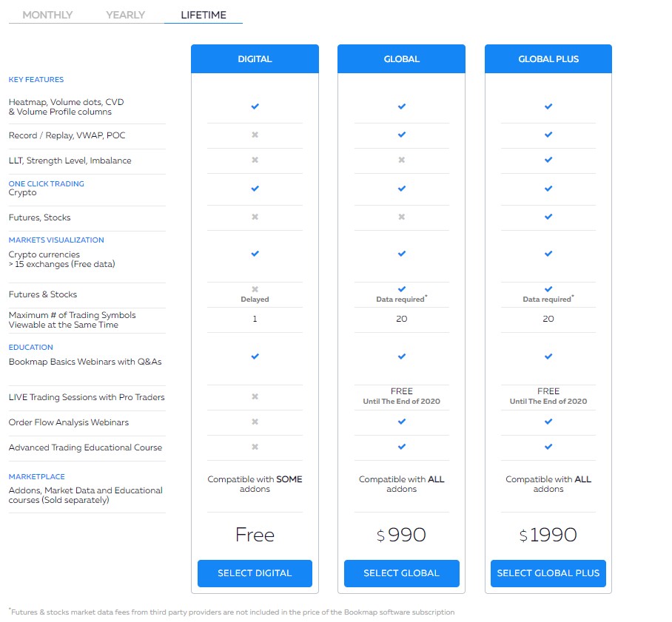Image resolution: width=672 pixels, height=622 pixels.
Task: Click Global checkmark for Heatmap, Volume dots row
Action: pyautogui.click(x=402, y=107)
